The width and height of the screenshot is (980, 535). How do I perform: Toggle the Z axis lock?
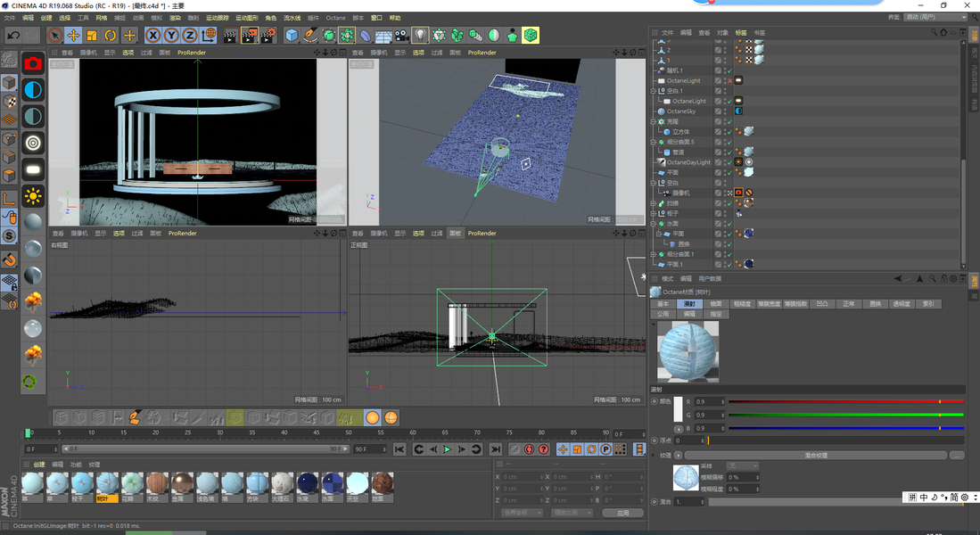tap(190, 36)
